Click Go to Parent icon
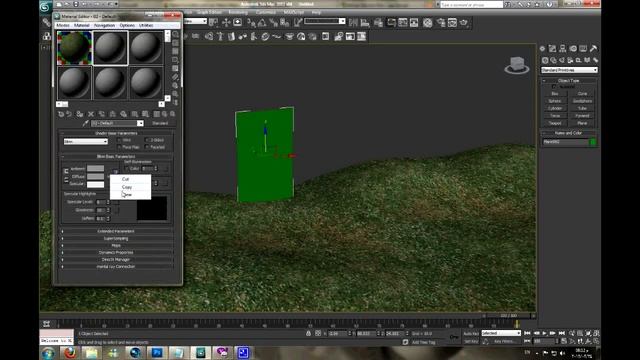The height and width of the screenshot is (360, 640). click(x=164, y=114)
